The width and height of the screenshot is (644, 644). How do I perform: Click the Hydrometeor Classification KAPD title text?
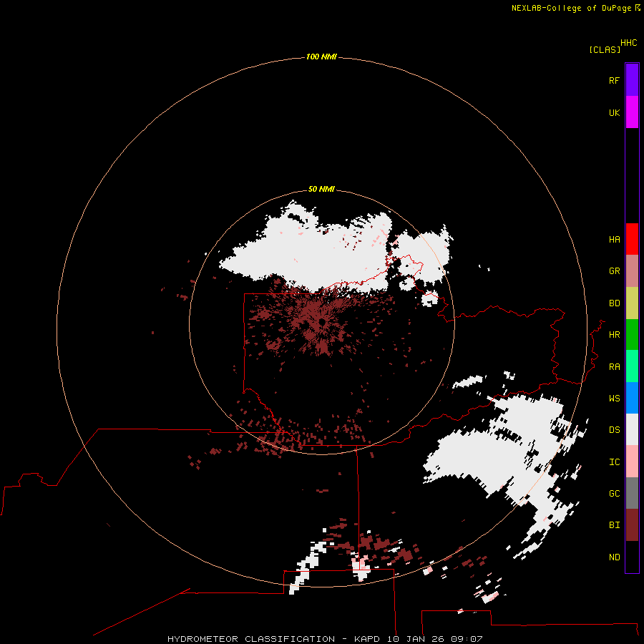325,639
